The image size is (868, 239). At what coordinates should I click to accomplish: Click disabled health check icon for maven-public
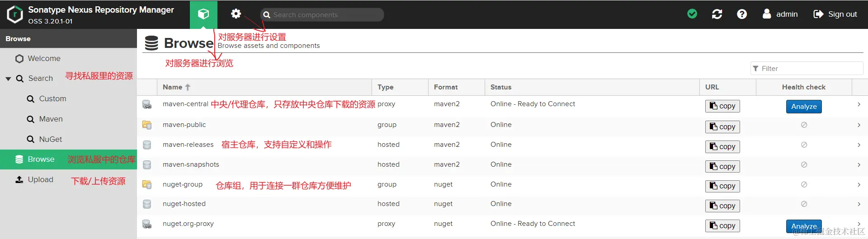point(804,125)
